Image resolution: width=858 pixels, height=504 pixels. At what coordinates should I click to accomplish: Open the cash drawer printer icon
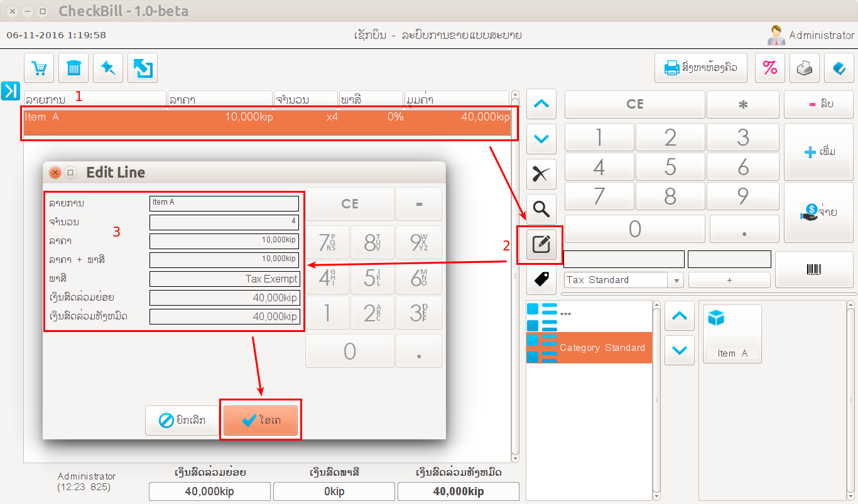tap(805, 68)
